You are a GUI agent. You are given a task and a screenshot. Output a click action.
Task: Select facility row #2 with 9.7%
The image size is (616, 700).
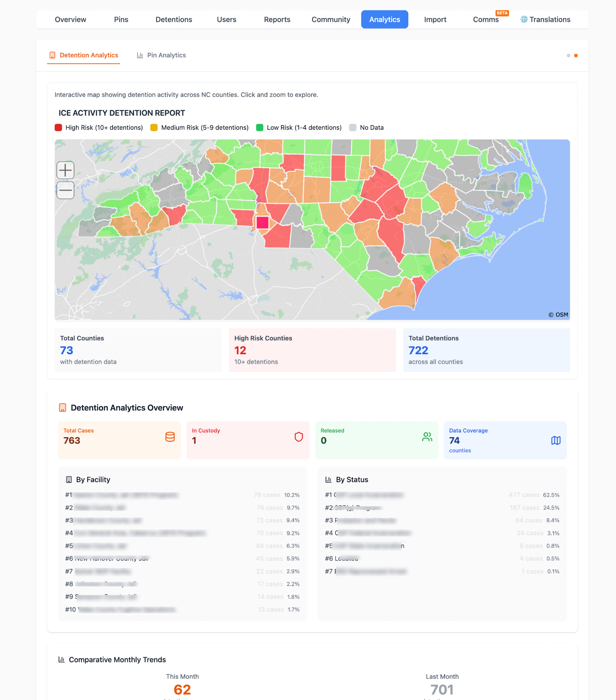coord(182,508)
